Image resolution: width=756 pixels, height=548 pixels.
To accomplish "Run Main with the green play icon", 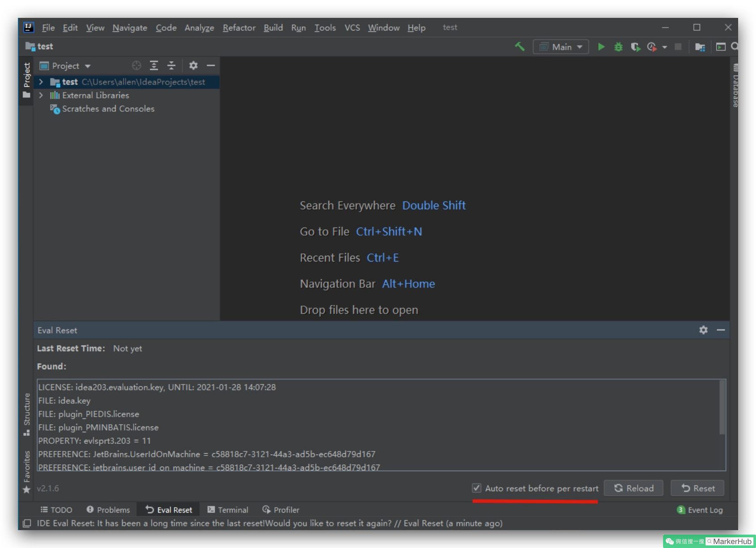I will [601, 46].
